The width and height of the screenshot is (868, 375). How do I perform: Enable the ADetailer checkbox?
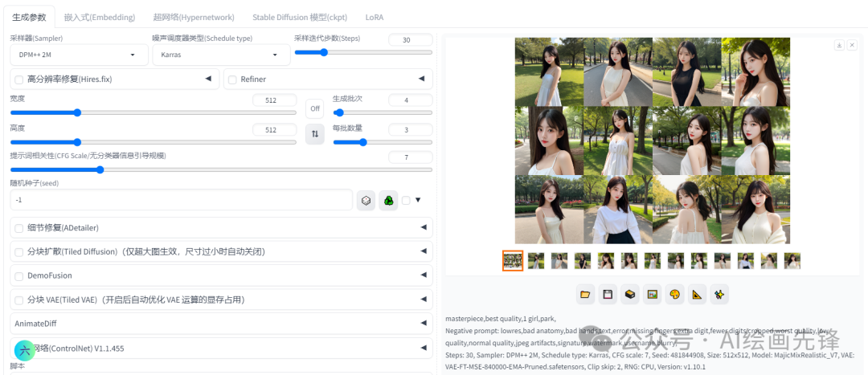(18, 228)
